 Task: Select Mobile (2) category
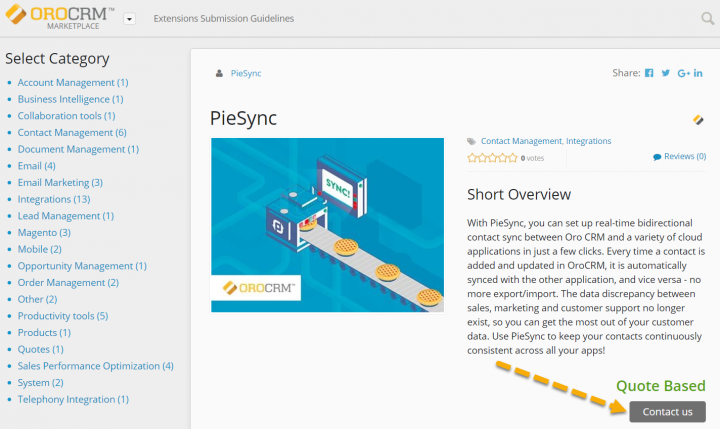point(39,249)
